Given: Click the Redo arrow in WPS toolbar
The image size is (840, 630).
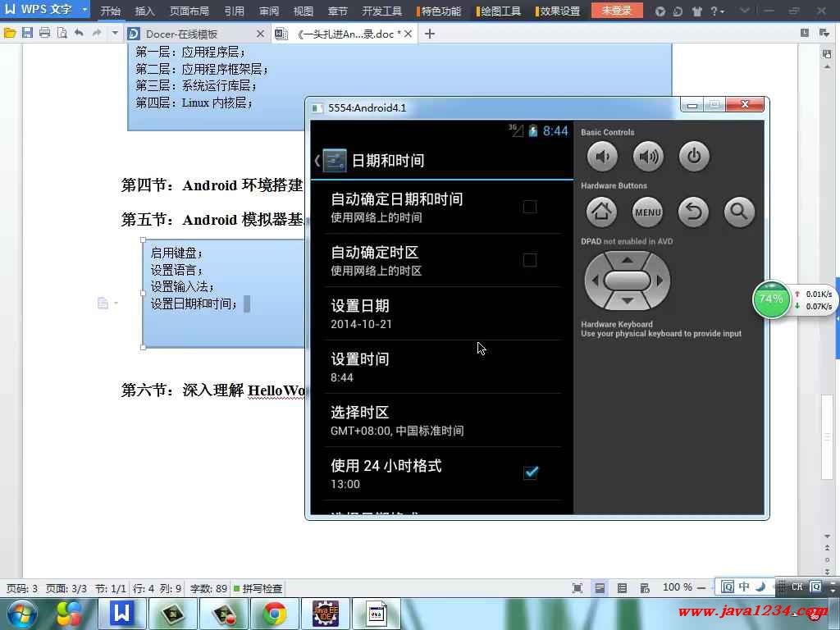Looking at the screenshot, I should pyautogui.click(x=97, y=33).
